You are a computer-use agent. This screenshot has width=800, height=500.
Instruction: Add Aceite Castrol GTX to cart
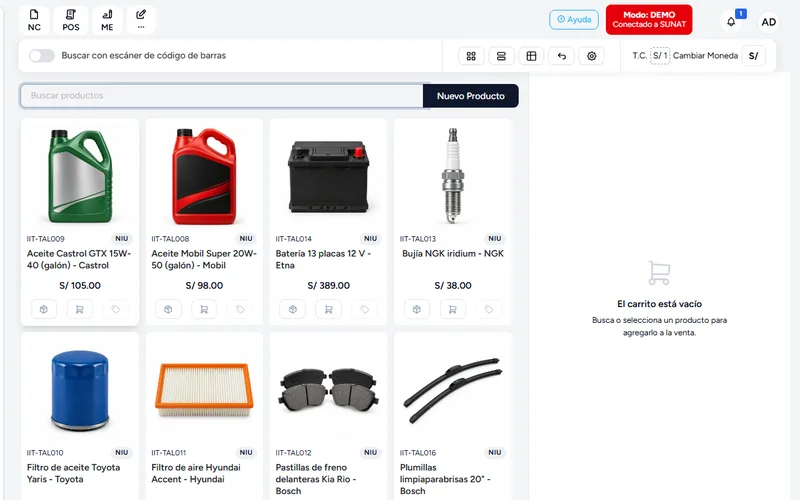[80, 309]
